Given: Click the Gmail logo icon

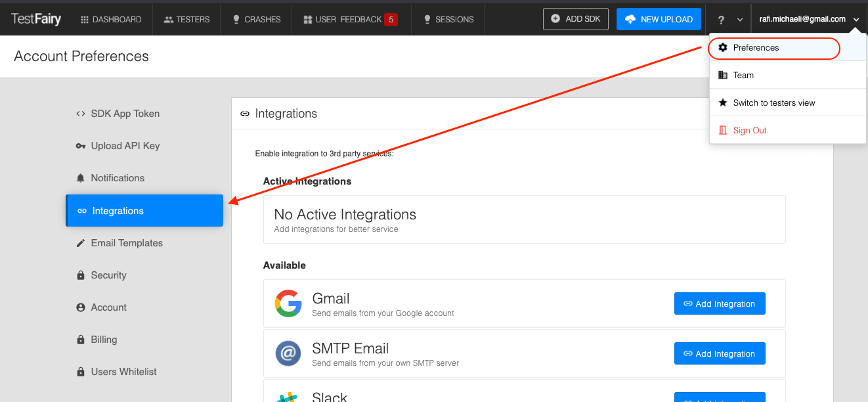Looking at the screenshot, I should pos(288,303).
